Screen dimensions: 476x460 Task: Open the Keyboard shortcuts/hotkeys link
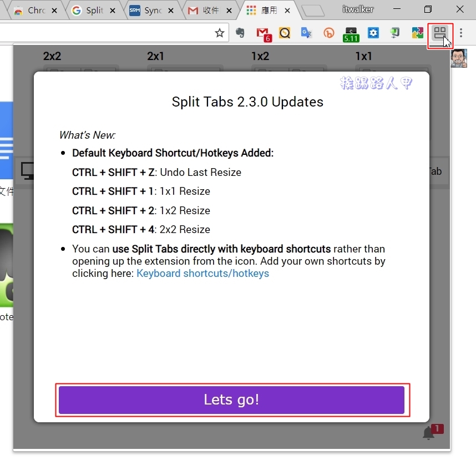[x=203, y=273]
